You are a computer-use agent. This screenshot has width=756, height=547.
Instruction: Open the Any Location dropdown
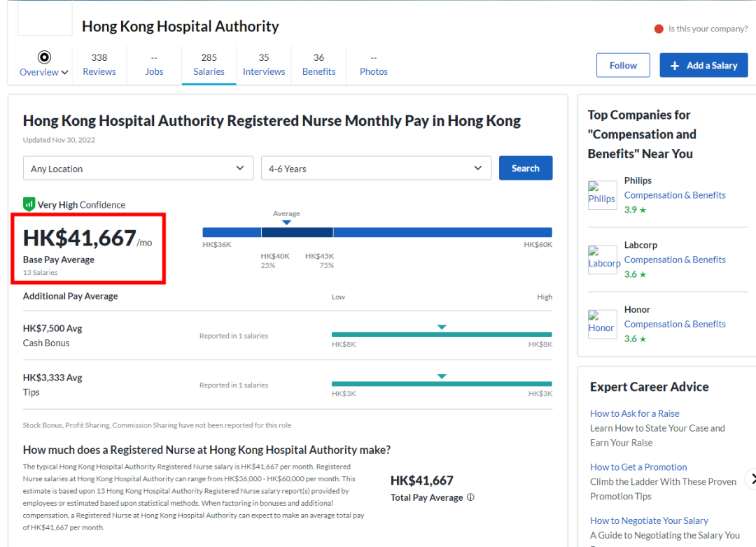tap(139, 168)
